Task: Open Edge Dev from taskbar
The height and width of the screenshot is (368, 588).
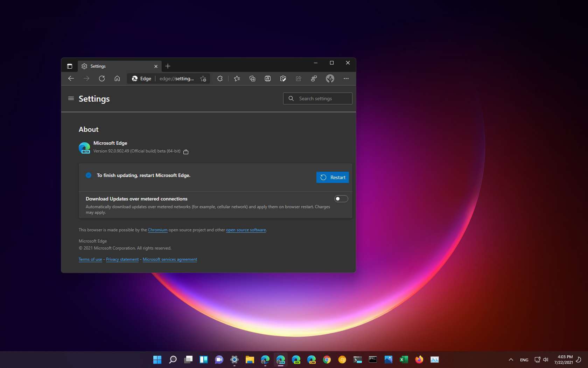Action: pyautogui.click(x=296, y=360)
